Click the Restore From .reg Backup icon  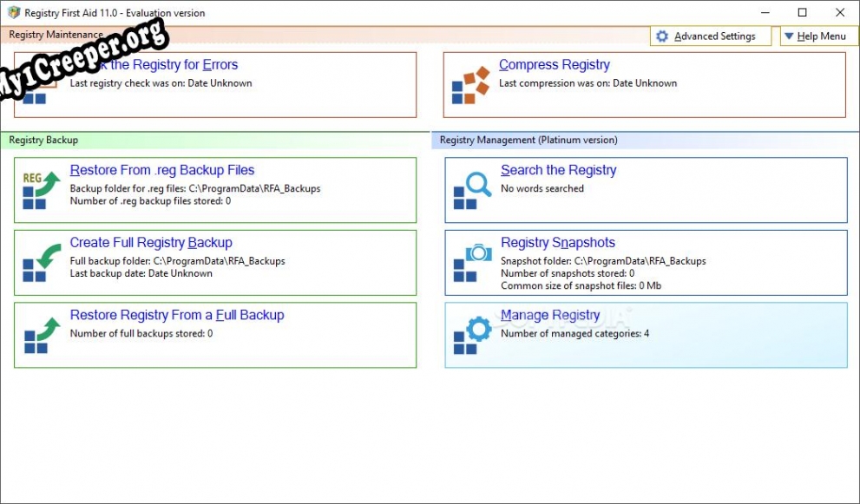[41, 190]
